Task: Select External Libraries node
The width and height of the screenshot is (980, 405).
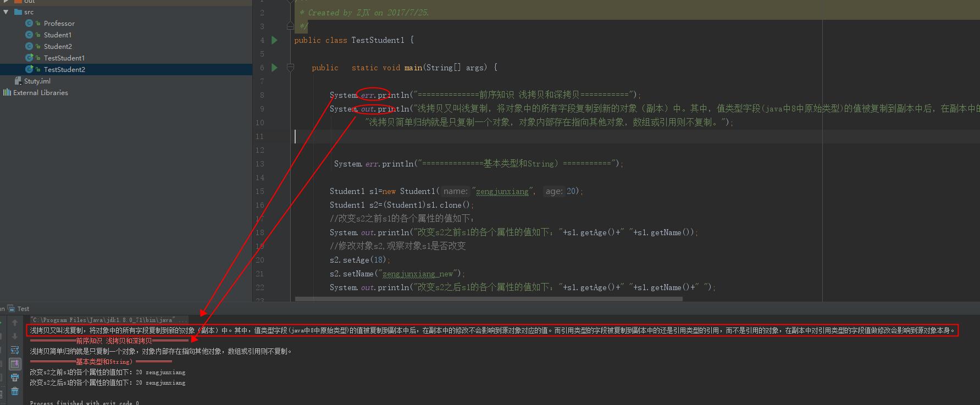Action: (41, 92)
